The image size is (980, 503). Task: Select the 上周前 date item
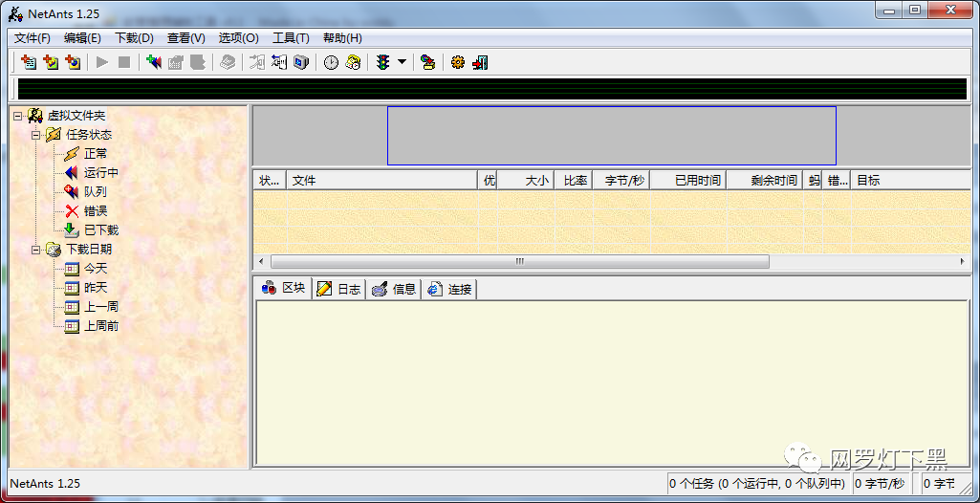(x=101, y=325)
